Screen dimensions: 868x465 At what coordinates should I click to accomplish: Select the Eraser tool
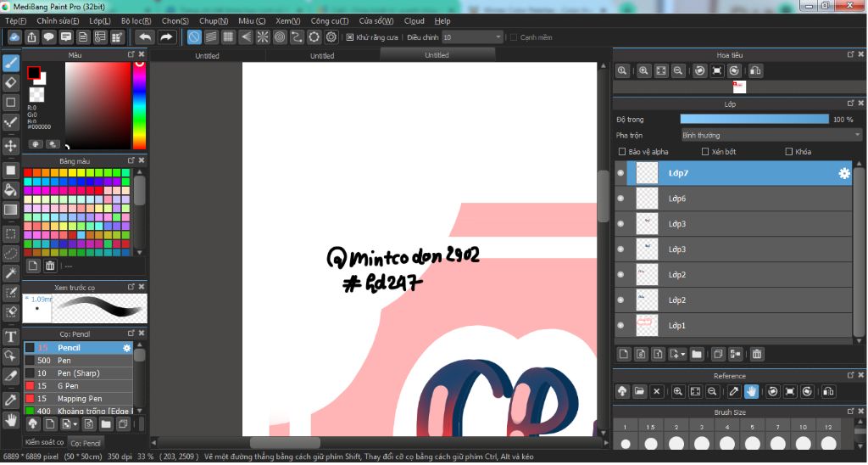click(10, 82)
